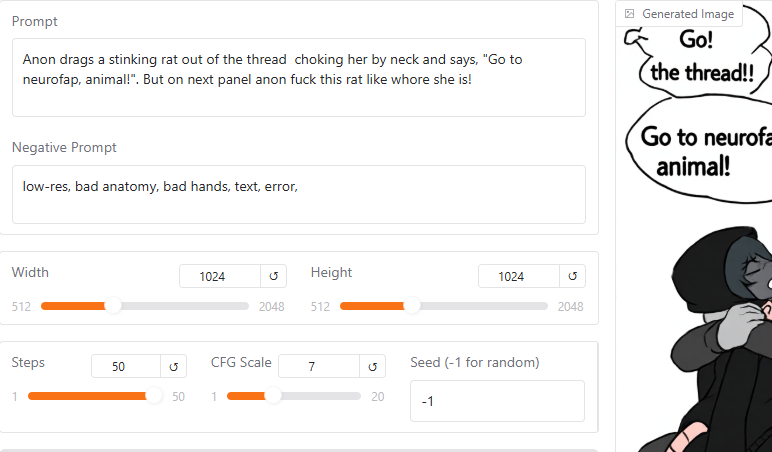Reset the Width value to default
This screenshot has width=772, height=452.
273,276
